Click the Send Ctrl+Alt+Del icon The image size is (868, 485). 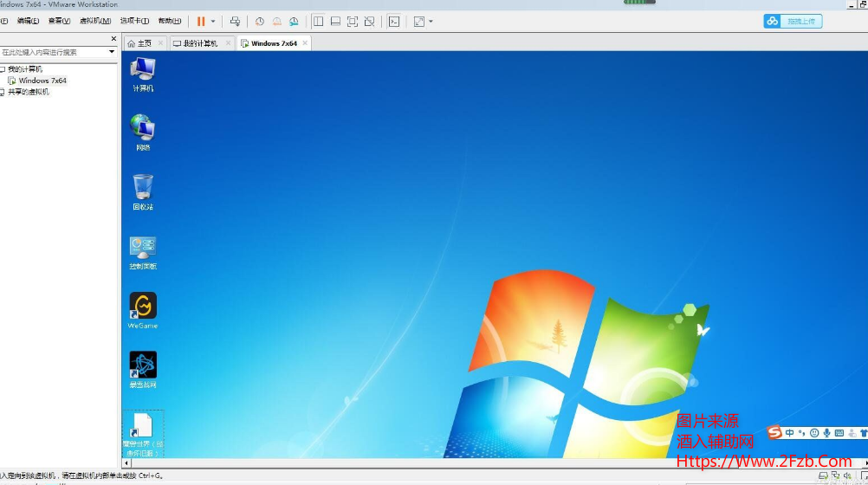tap(235, 21)
